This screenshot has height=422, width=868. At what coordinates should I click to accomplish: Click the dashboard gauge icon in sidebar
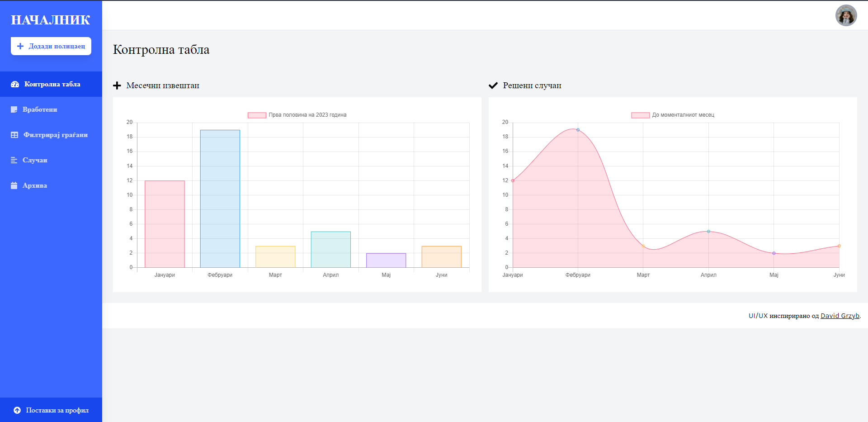coord(15,84)
